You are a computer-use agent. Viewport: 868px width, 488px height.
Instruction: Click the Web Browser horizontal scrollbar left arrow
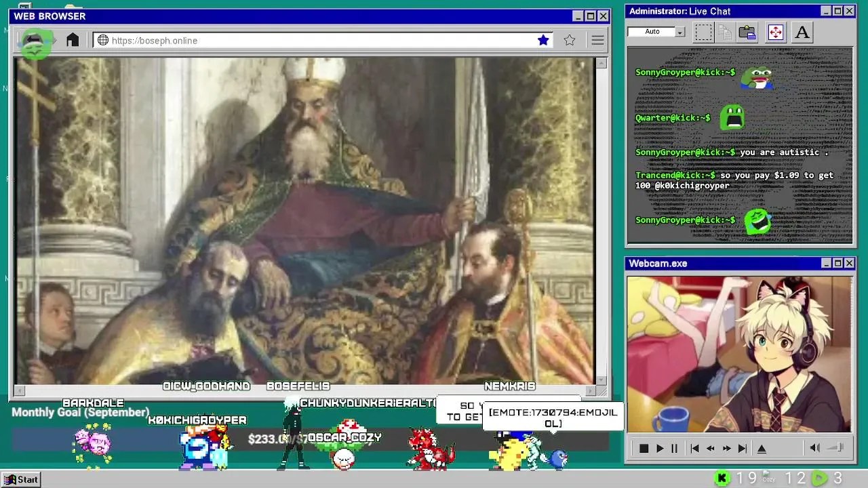coord(19,391)
